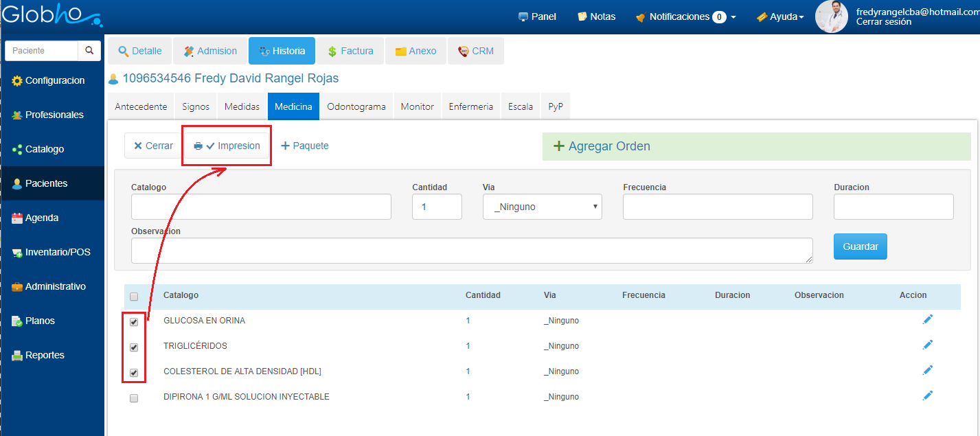
Task: Open Configuracion from the sidebar
Action: (54, 80)
